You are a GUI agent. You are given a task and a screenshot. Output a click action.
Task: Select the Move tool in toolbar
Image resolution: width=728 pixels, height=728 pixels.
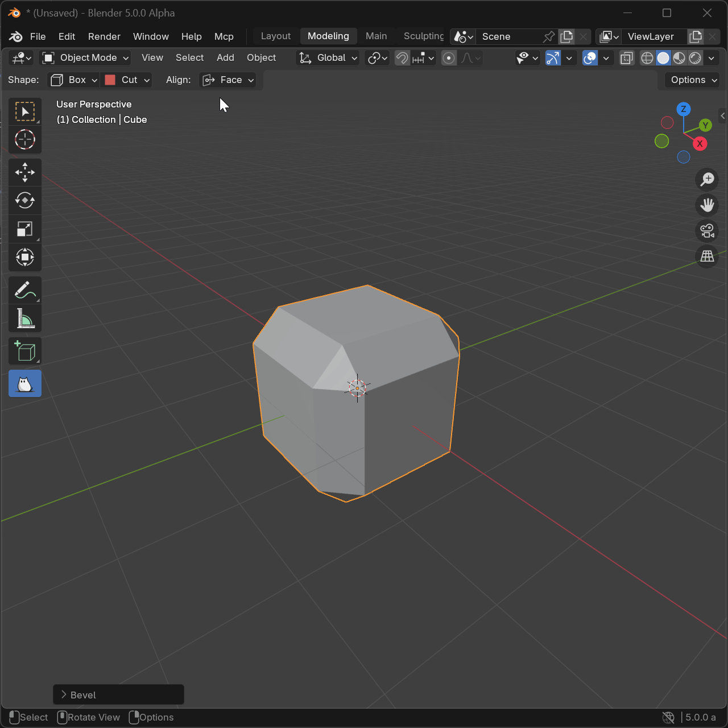[25, 172]
